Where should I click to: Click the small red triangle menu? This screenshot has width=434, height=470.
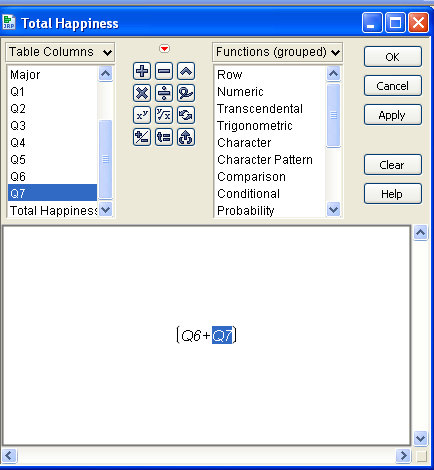(x=164, y=49)
